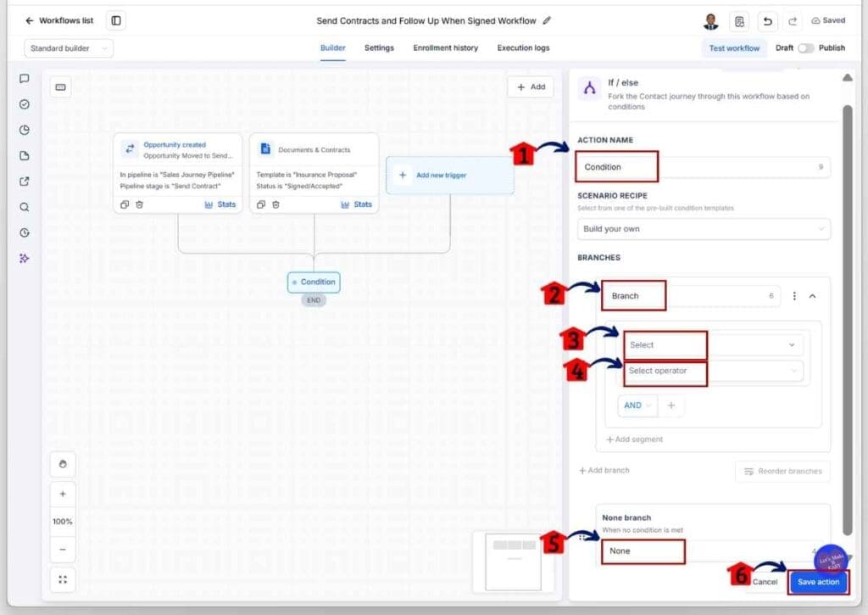Open the Select condition dropdown
Screen dimensions: 868x615
coord(713,344)
